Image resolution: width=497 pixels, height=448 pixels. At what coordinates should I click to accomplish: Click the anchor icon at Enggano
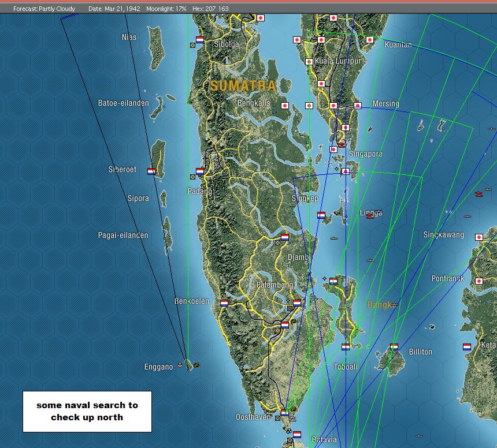[180, 365]
